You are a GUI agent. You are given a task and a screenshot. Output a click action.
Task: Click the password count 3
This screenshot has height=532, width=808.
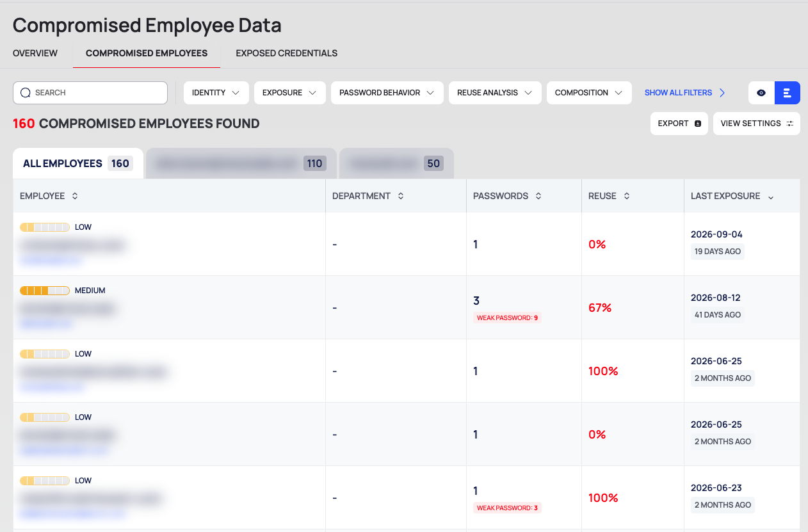point(476,301)
